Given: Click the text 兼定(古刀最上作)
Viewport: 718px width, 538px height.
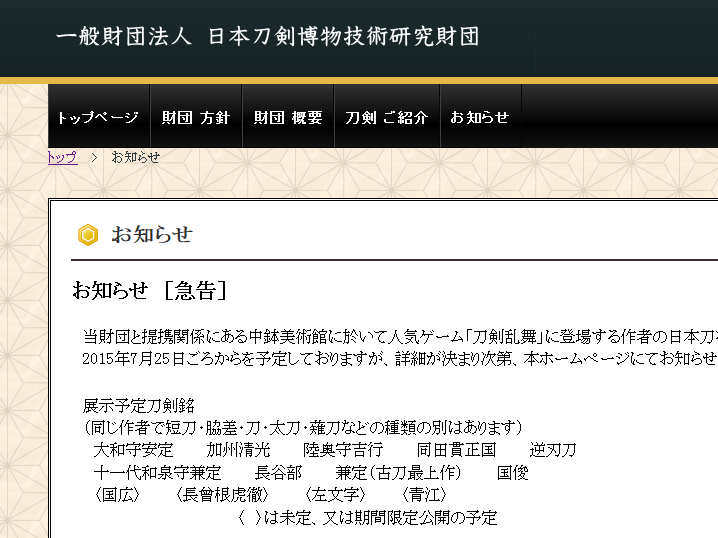Looking at the screenshot, I should pyautogui.click(x=398, y=473).
